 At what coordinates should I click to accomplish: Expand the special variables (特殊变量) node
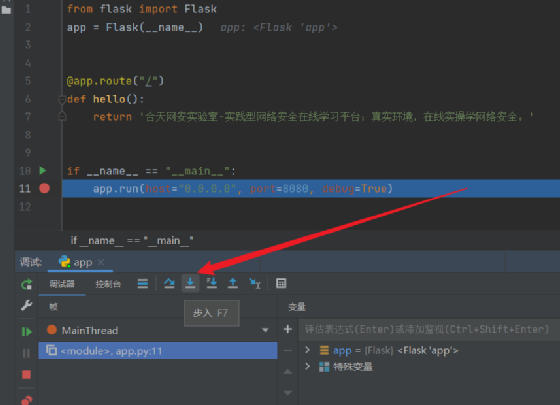(x=308, y=366)
